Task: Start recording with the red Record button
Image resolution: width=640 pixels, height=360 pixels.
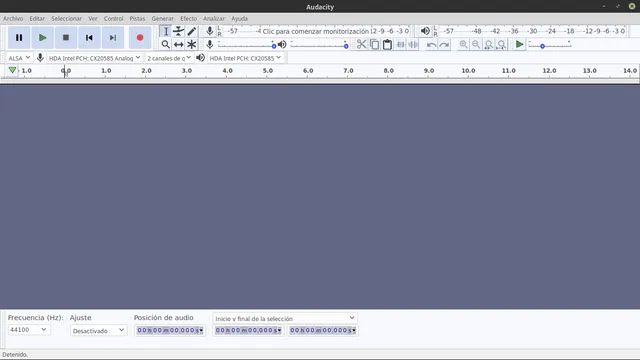Action: click(140, 38)
